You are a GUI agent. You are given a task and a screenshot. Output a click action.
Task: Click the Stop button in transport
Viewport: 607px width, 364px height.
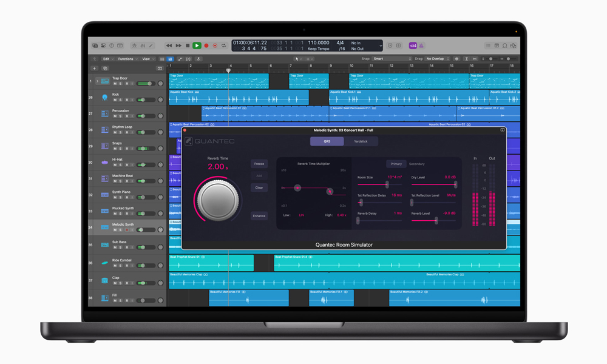[x=188, y=45]
